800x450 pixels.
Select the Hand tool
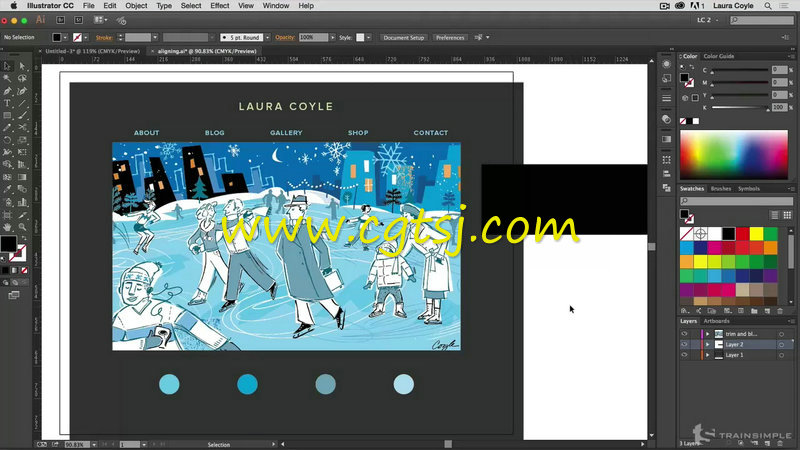7,227
